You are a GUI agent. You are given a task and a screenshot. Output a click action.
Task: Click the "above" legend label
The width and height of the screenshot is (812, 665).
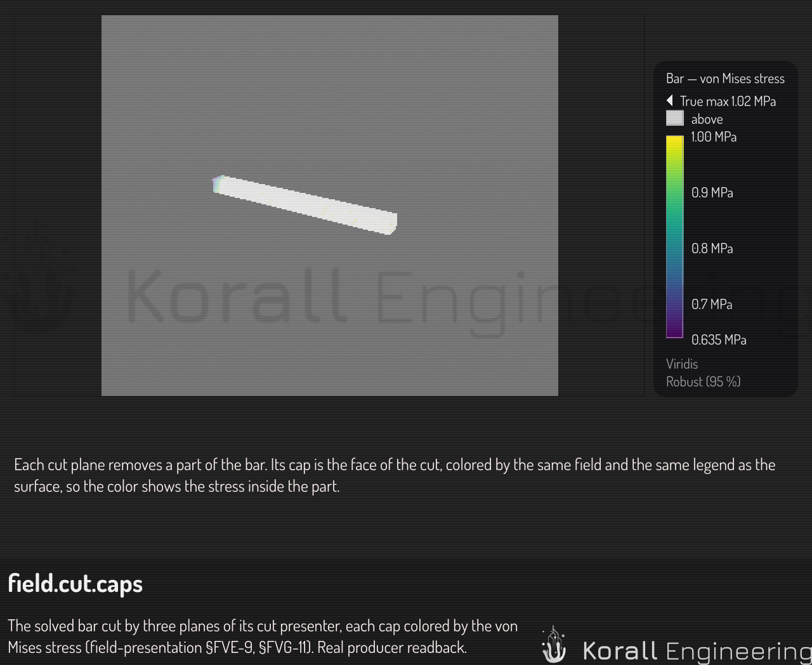[707, 119]
